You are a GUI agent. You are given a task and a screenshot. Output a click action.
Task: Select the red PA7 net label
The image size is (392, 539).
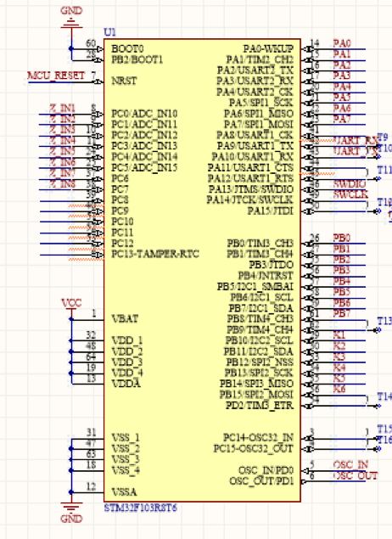click(342, 119)
